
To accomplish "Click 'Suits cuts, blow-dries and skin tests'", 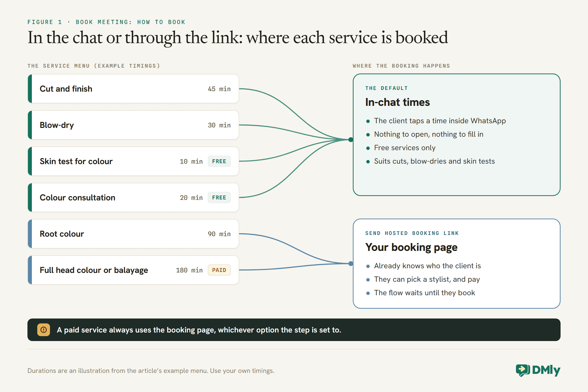I will pyautogui.click(x=434, y=161).
